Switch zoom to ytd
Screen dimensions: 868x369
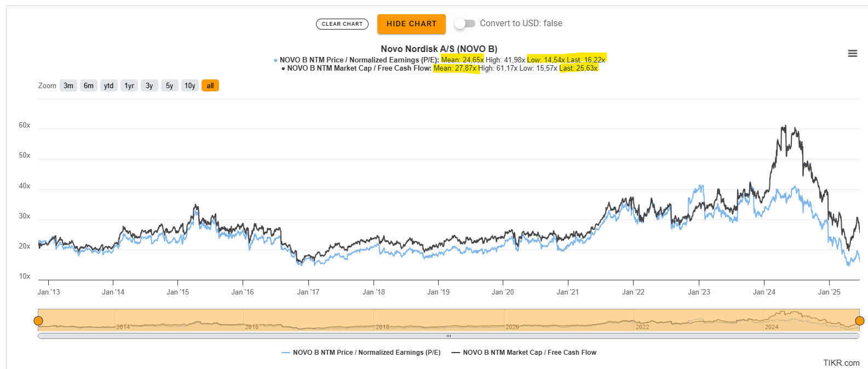tap(109, 85)
